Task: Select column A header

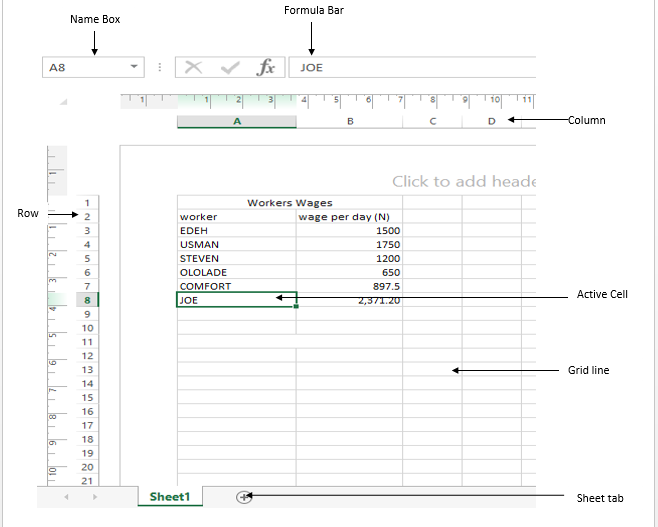Action: (x=237, y=121)
